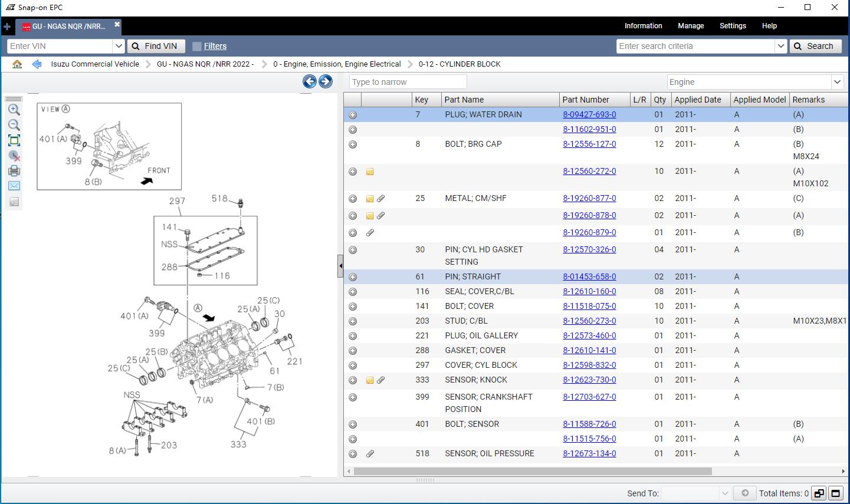Open the search criteria dropdown arrow
850x504 pixels.
[781, 46]
